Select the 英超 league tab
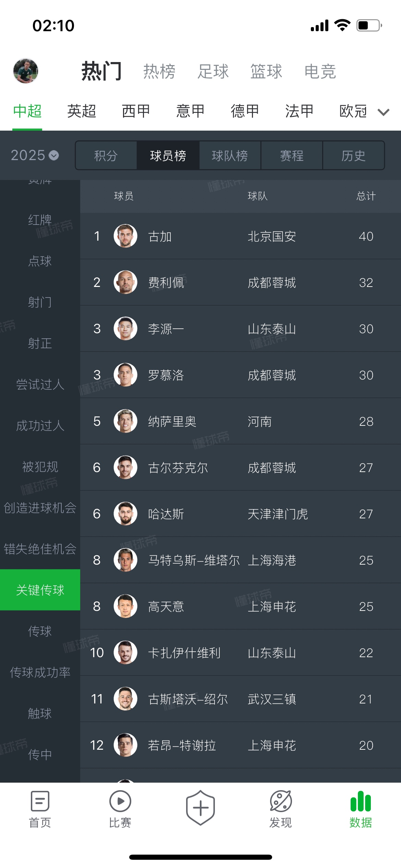Viewport: 401px width, 868px height. click(82, 111)
